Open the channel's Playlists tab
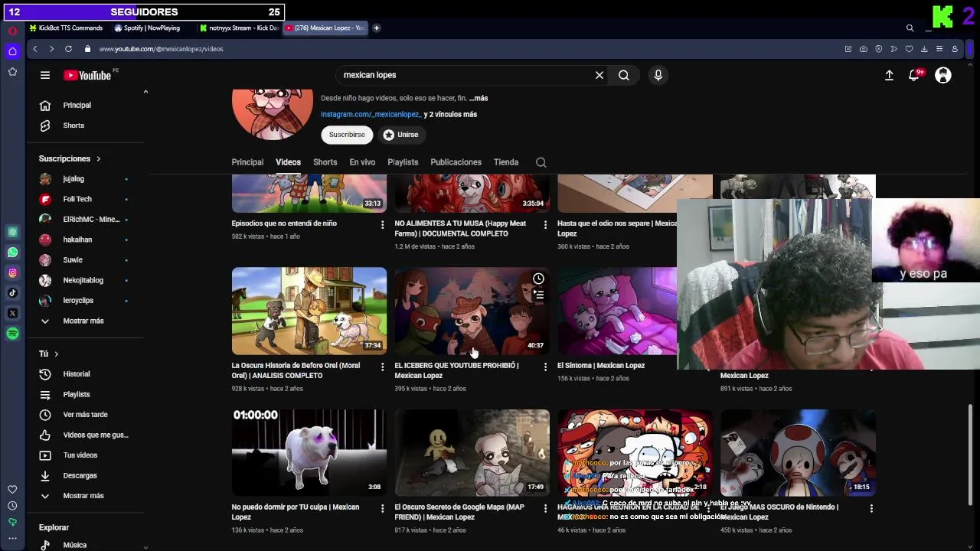This screenshot has height=551, width=980. click(x=403, y=162)
